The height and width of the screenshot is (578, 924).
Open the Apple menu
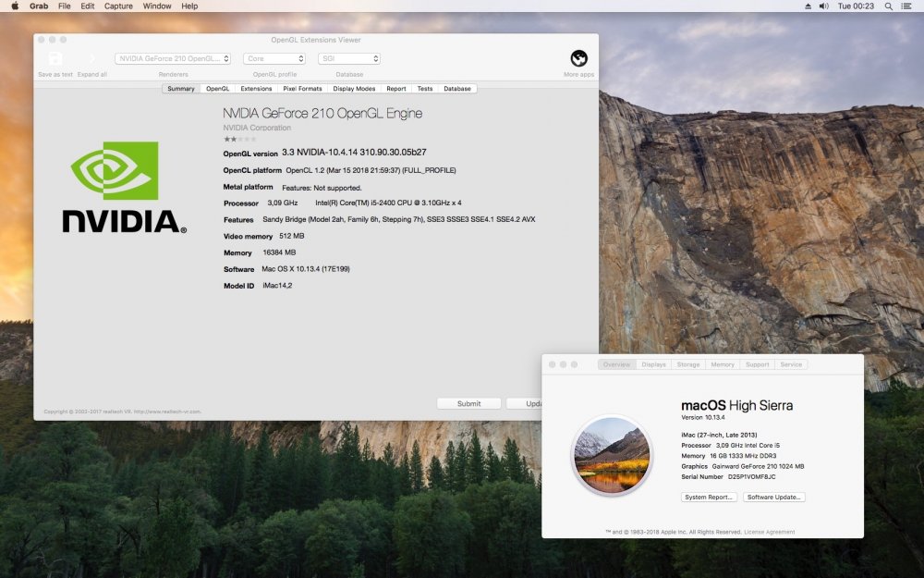point(16,6)
